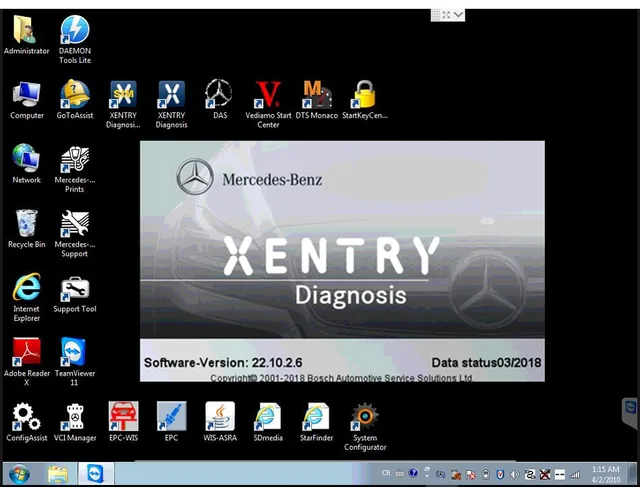
Task: Open Windows Explorer from the taskbar
Action: pos(58,474)
